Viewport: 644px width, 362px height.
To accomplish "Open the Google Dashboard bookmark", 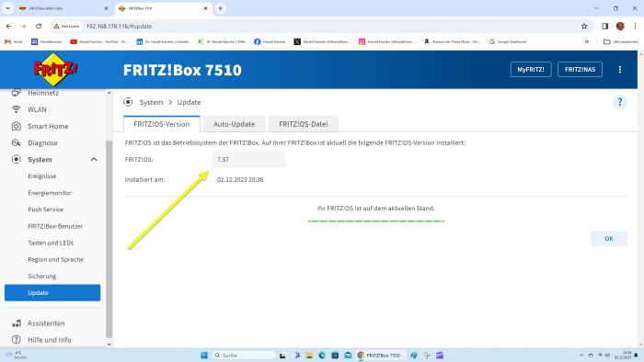I will (x=508, y=42).
